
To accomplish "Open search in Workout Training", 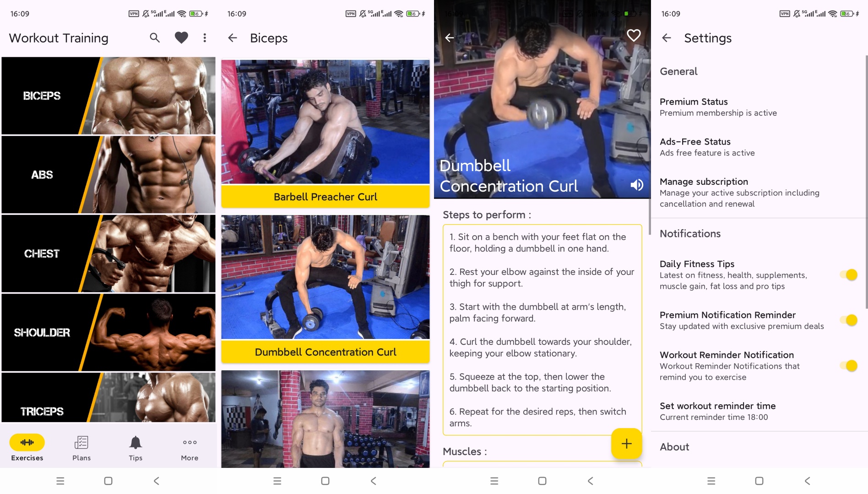I will pos(154,38).
